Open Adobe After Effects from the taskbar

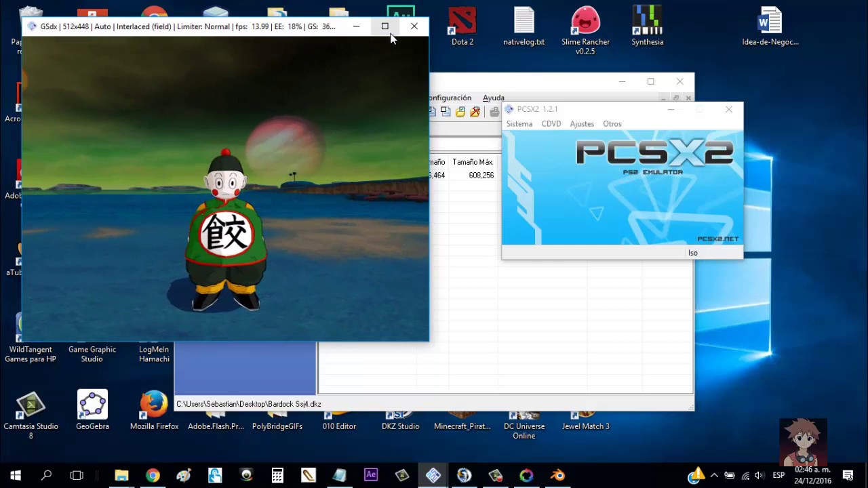(371, 475)
